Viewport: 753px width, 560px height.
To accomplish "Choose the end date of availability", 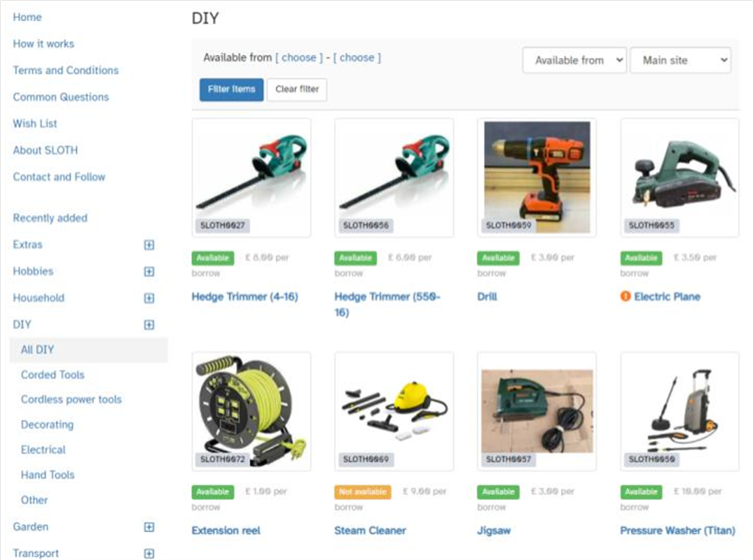I will click(x=357, y=58).
